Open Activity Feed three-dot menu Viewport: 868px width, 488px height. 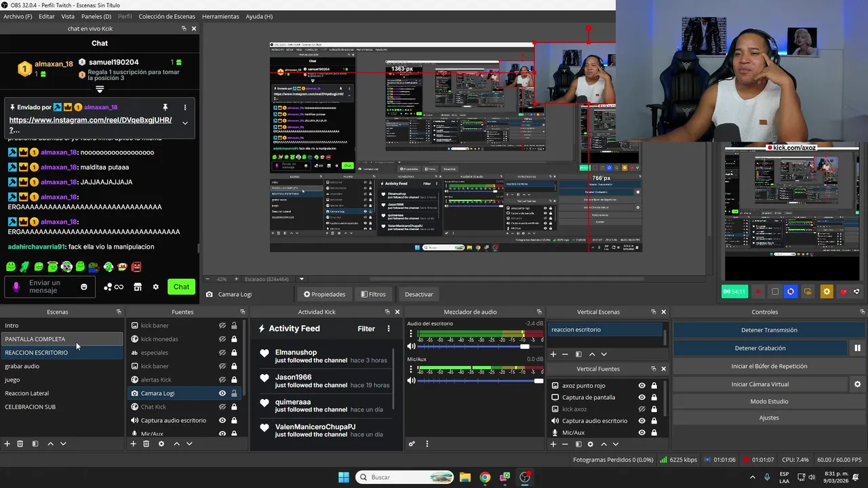point(389,329)
